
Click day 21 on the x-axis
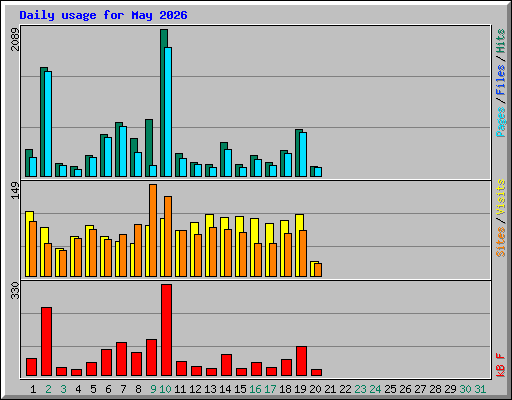(x=330, y=389)
